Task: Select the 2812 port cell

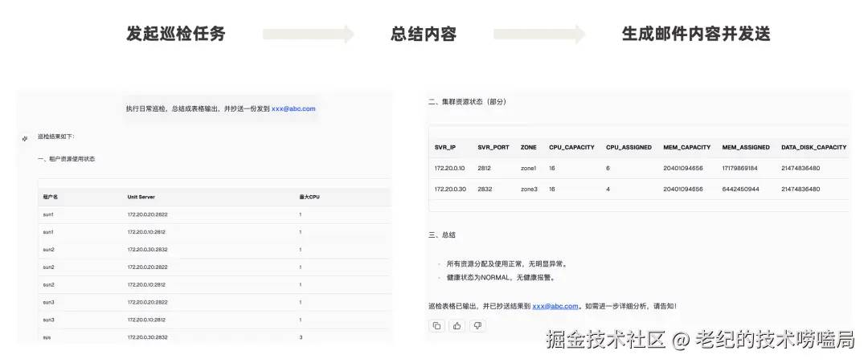Action: point(485,168)
